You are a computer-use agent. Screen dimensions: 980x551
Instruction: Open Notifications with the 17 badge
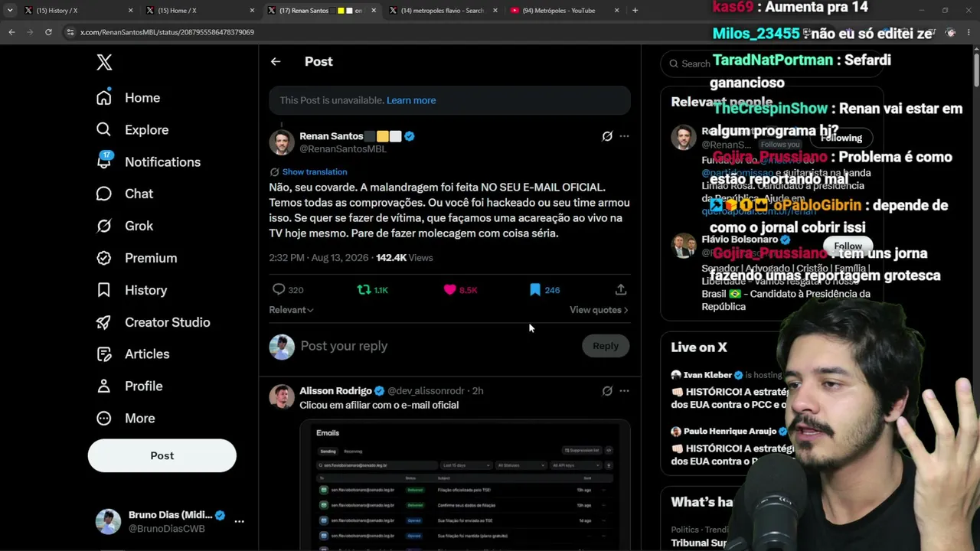point(149,162)
